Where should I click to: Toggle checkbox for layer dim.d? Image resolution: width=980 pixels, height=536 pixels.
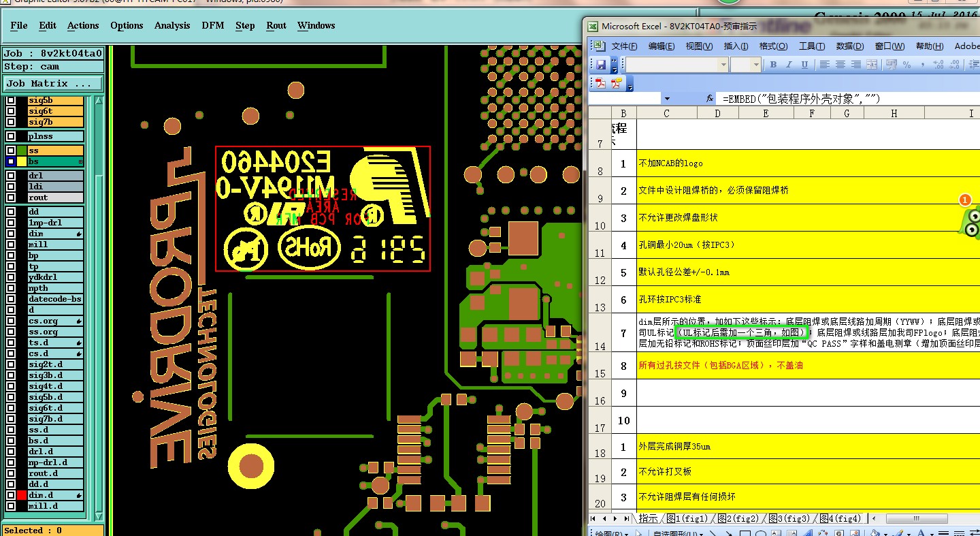tap(11, 495)
